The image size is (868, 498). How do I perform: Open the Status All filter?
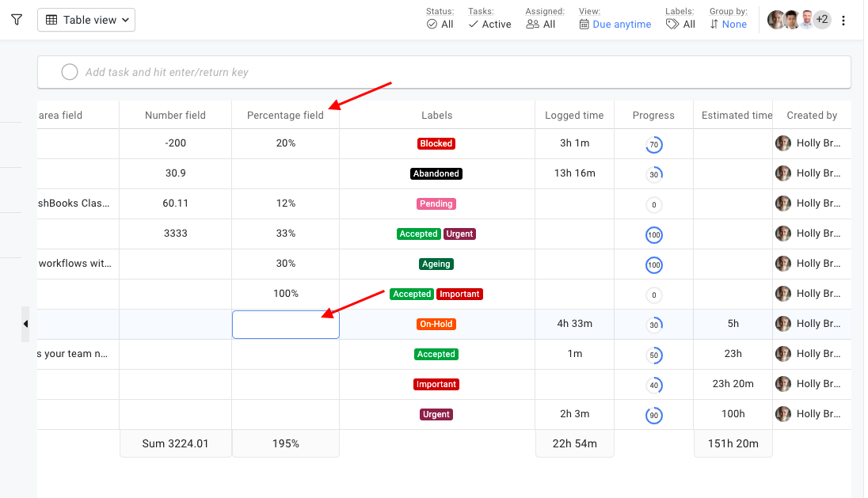440,25
